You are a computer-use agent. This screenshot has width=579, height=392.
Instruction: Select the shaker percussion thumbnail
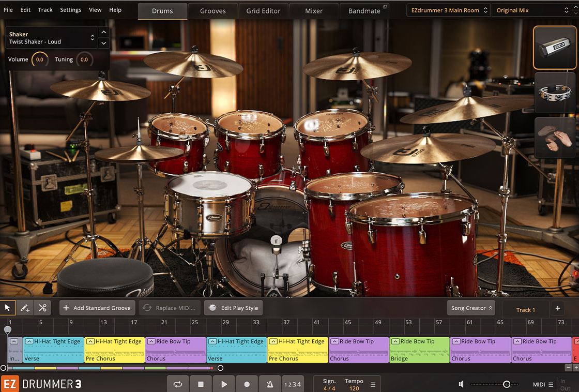pos(555,48)
